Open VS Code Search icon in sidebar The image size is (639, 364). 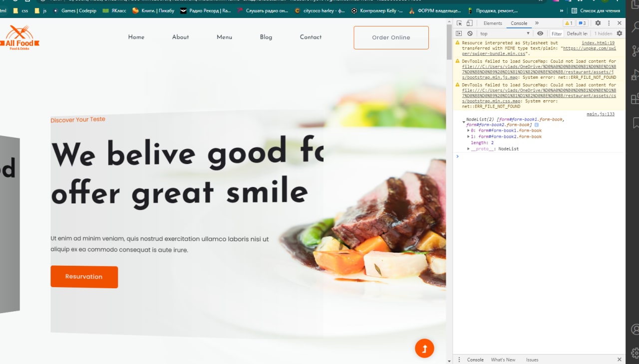[x=636, y=27]
